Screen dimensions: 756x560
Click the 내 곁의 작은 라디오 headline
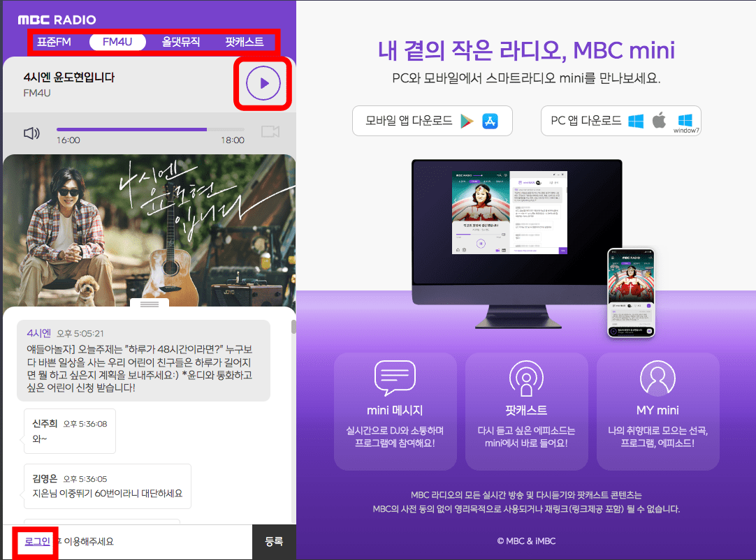527,50
